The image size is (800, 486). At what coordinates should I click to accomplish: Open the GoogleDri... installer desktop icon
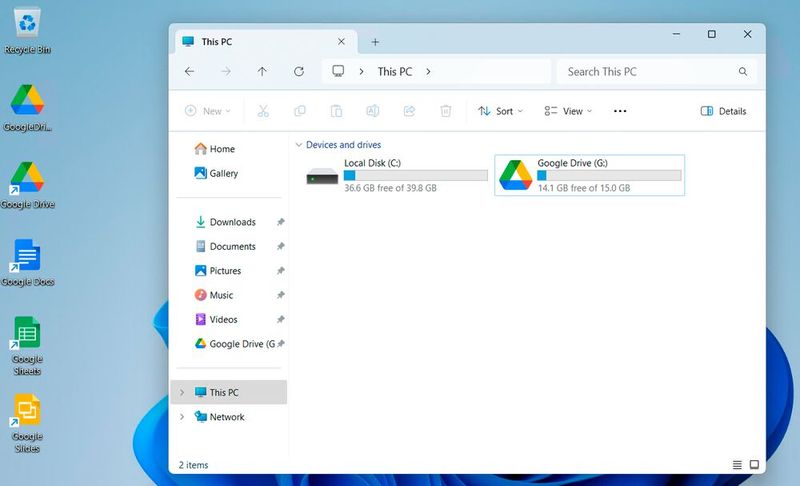pos(27,108)
